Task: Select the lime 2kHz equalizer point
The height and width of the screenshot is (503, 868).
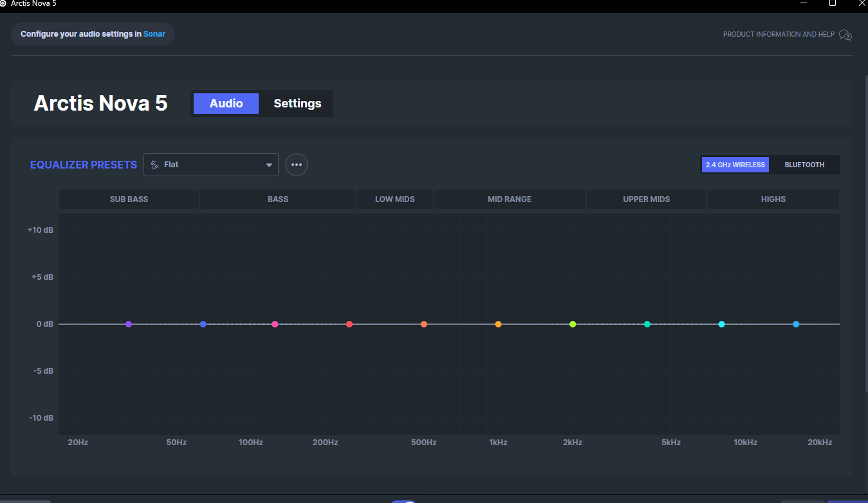Action: click(x=573, y=324)
